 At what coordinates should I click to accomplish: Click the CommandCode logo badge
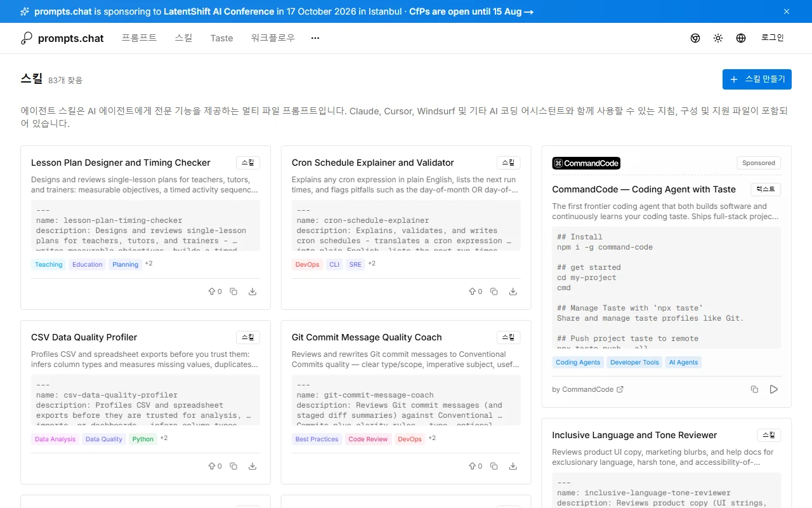click(x=586, y=163)
